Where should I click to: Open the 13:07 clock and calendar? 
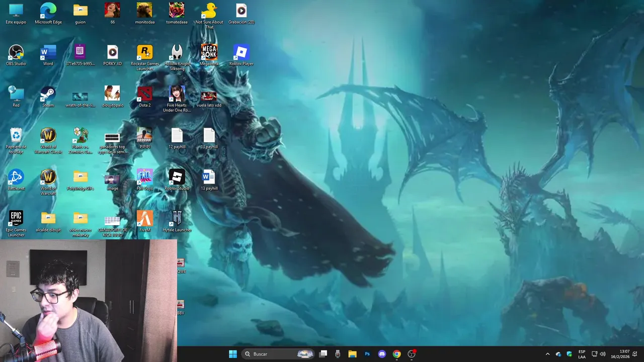coord(620,354)
